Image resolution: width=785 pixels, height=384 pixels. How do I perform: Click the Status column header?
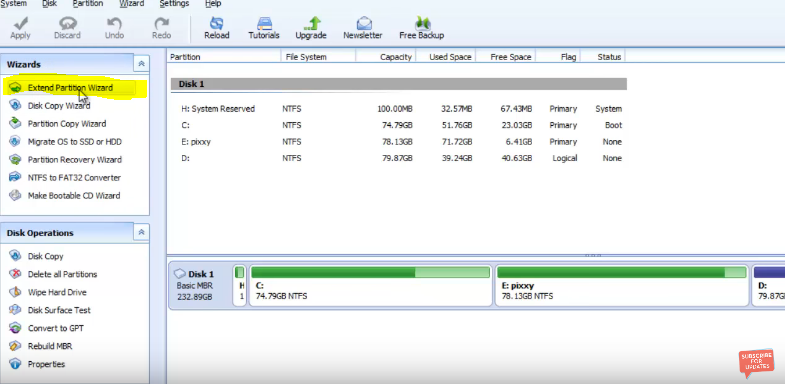603,57
